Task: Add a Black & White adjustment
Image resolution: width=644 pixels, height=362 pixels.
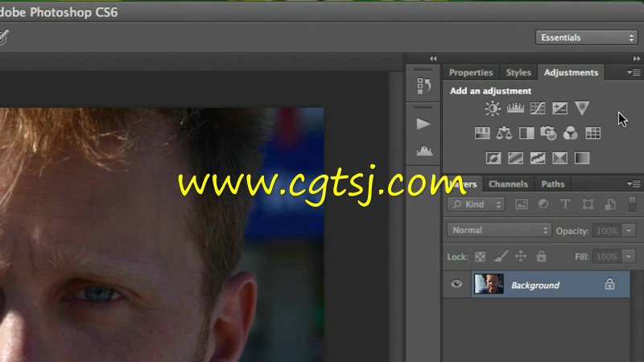Action: [526, 133]
